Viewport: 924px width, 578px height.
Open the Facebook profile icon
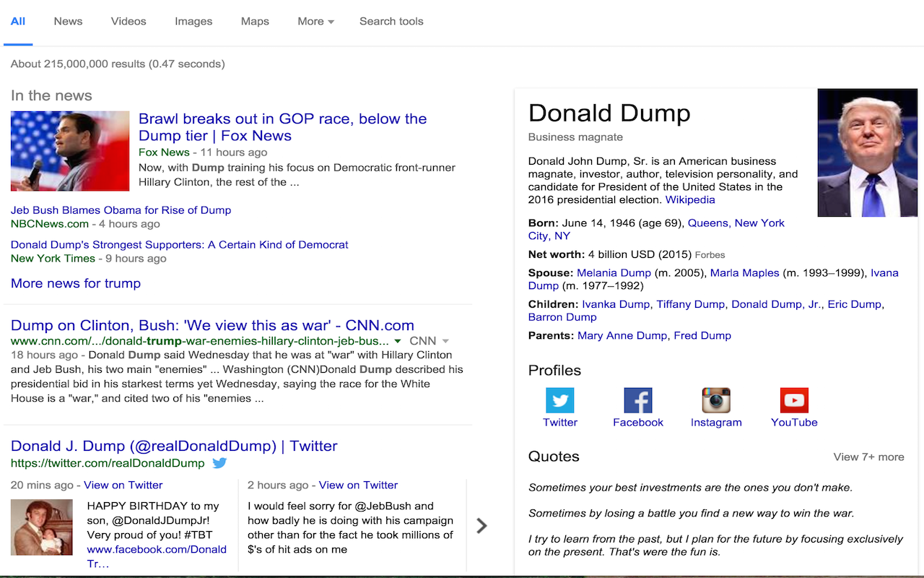coord(638,400)
